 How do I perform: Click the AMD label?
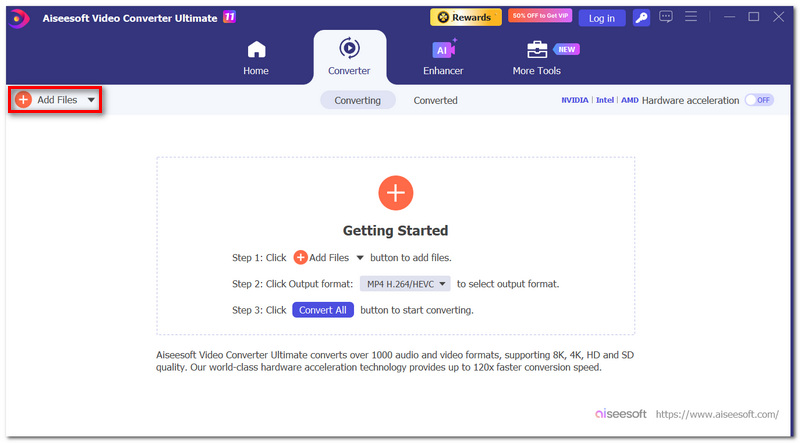pyautogui.click(x=630, y=100)
